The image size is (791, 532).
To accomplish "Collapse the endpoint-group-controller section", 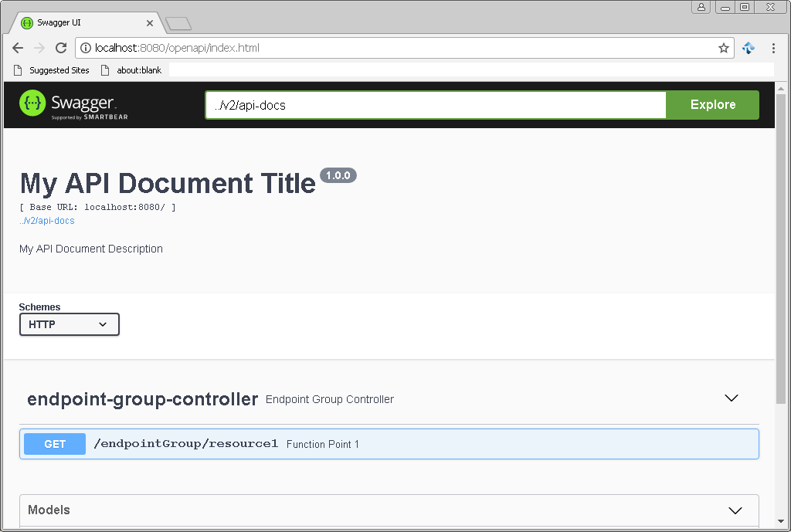I will [732, 398].
